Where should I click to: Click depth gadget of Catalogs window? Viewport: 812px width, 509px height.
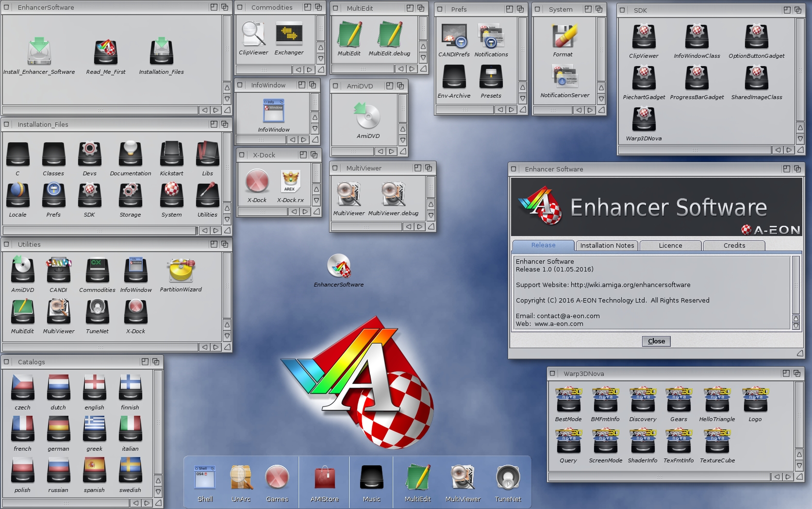click(155, 362)
